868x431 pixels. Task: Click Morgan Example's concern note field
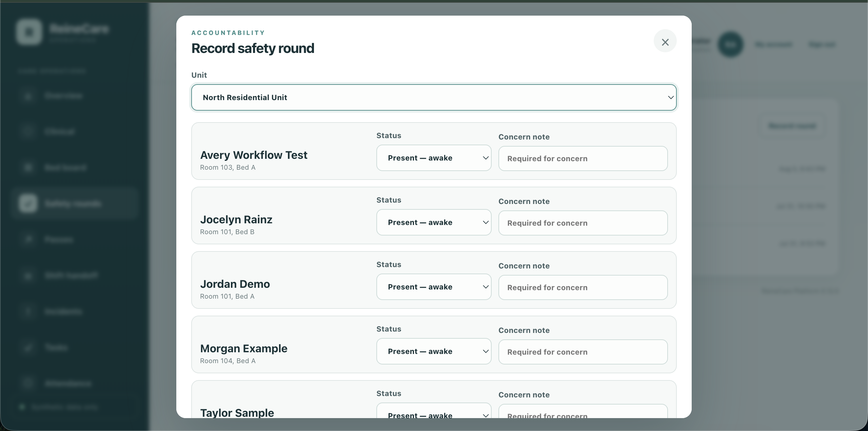pyautogui.click(x=583, y=352)
